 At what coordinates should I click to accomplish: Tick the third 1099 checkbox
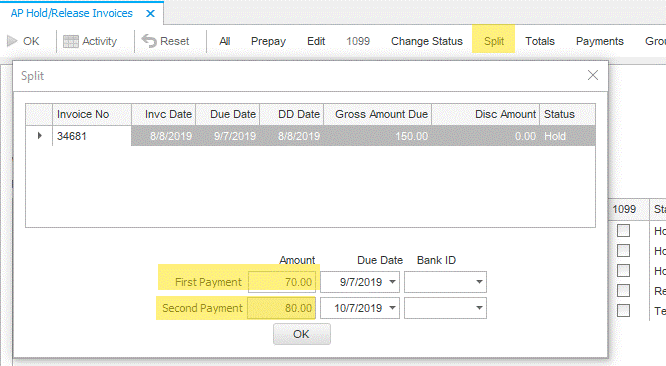623,270
